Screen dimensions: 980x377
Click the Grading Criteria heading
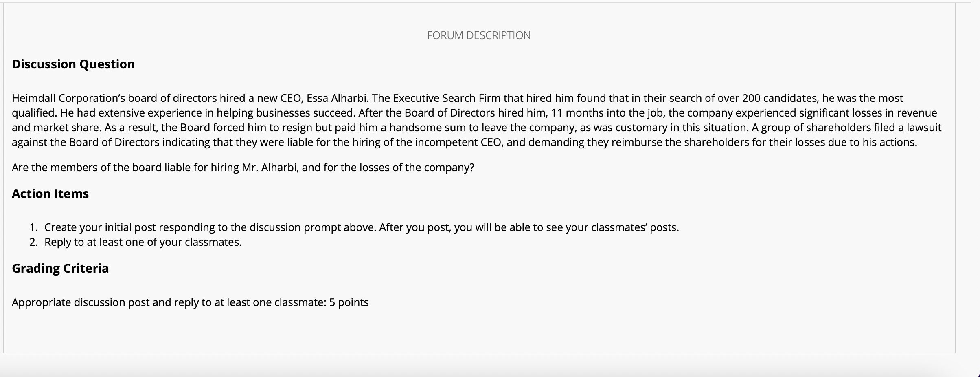pyautogui.click(x=60, y=268)
